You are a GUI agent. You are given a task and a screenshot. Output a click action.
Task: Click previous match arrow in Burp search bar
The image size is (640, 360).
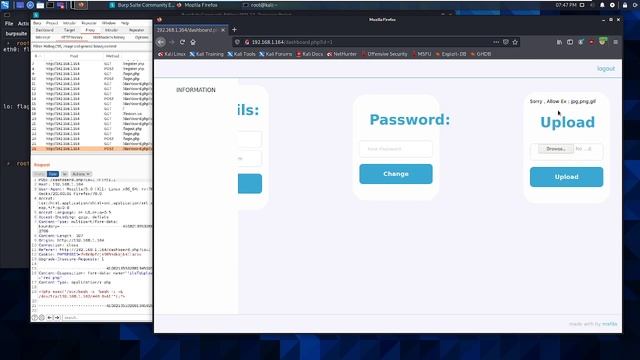[x=50, y=318]
